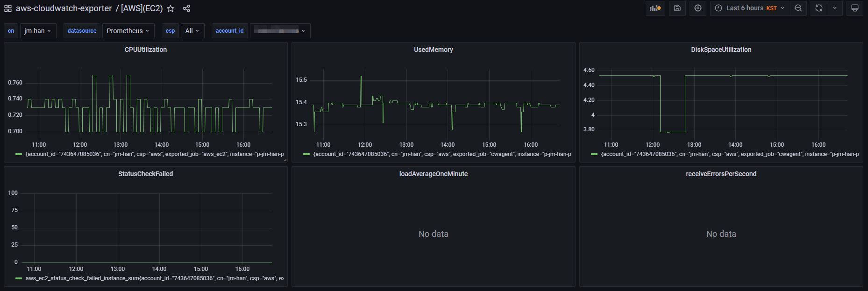Open the UsedMemory panel title menu
This screenshot has width=868, height=291.
coord(434,50)
